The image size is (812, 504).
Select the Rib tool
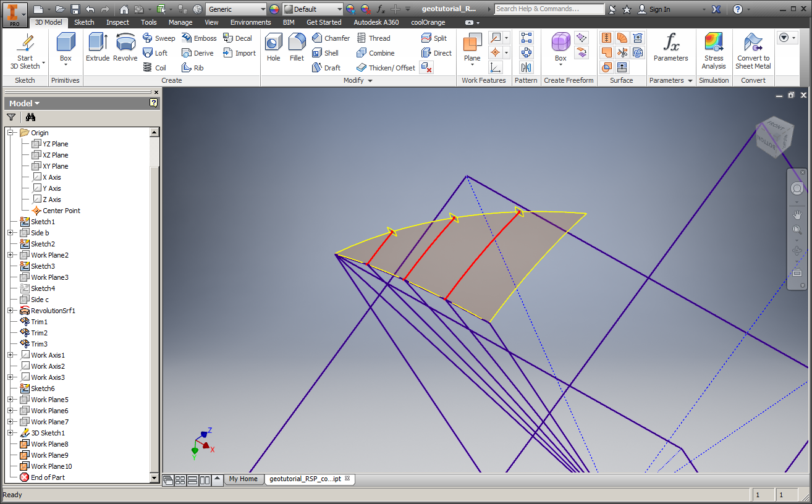(193, 68)
